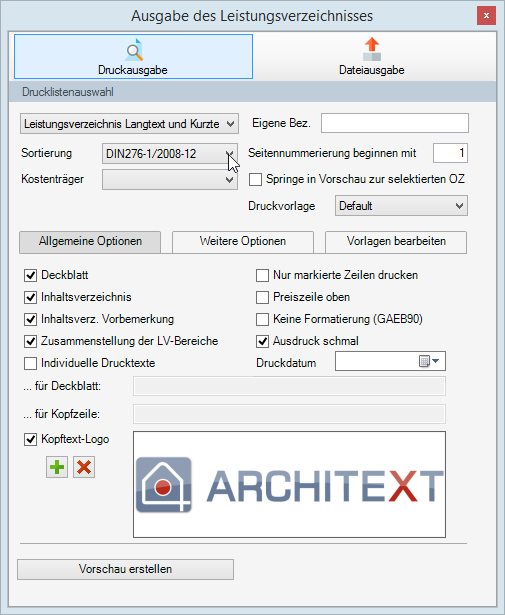The height and width of the screenshot is (615, 505).
Task: Select the Druckausgabe print output mode
Action: 133,56
